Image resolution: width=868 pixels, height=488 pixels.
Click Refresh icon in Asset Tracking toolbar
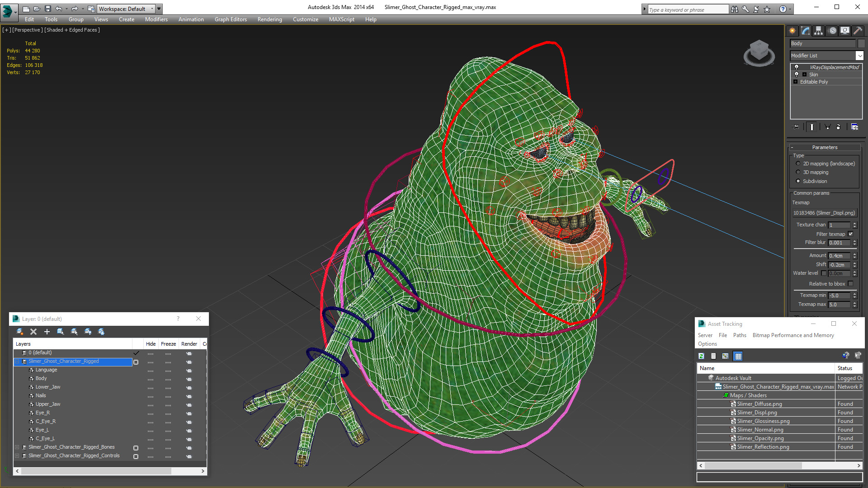click(x=701, y=356)
